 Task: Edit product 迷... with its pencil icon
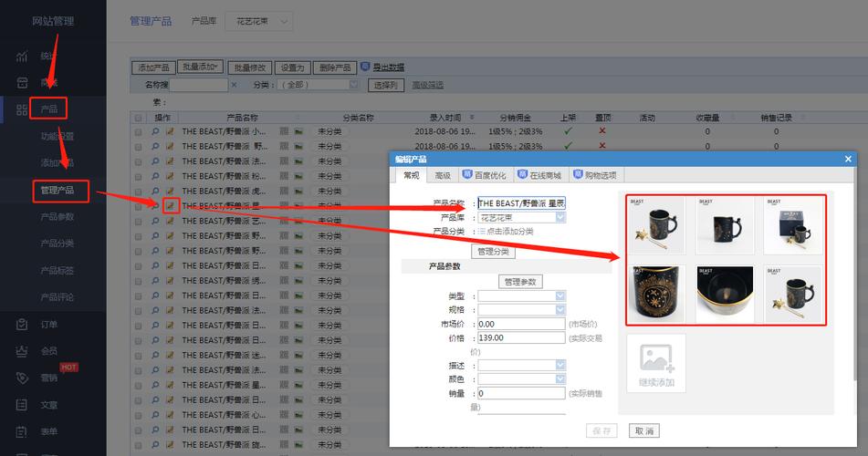pos(170,356)
